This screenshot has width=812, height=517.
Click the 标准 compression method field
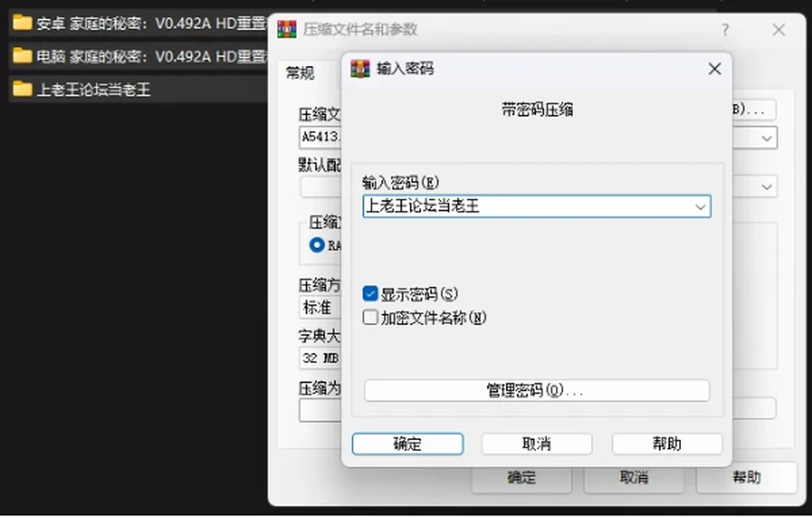[320, 307]
